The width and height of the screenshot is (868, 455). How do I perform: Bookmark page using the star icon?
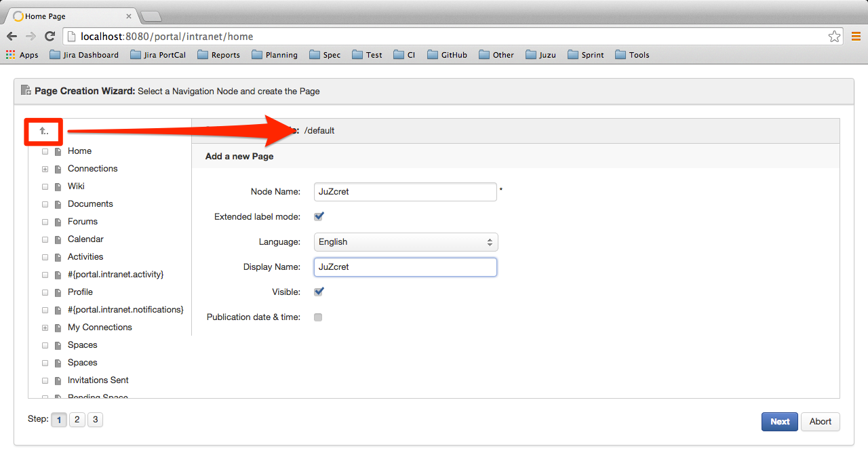pos(834,37)
